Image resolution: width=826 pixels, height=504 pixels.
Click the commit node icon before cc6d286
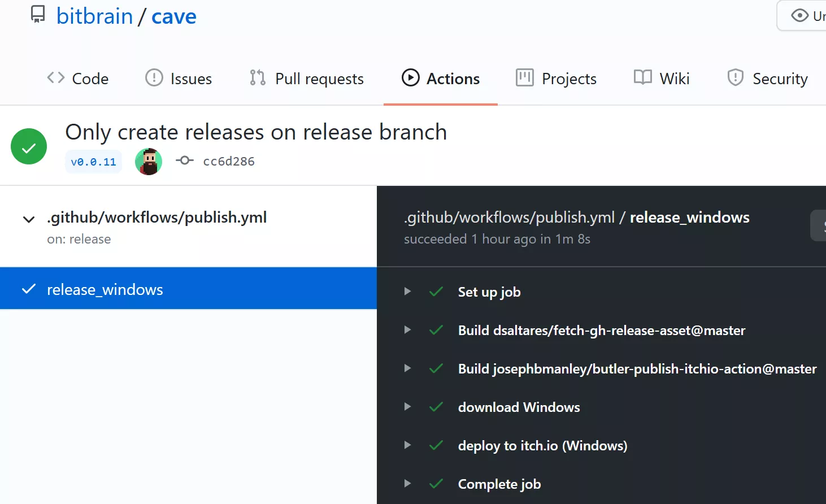pyautogui.click(x=184, y=160)
